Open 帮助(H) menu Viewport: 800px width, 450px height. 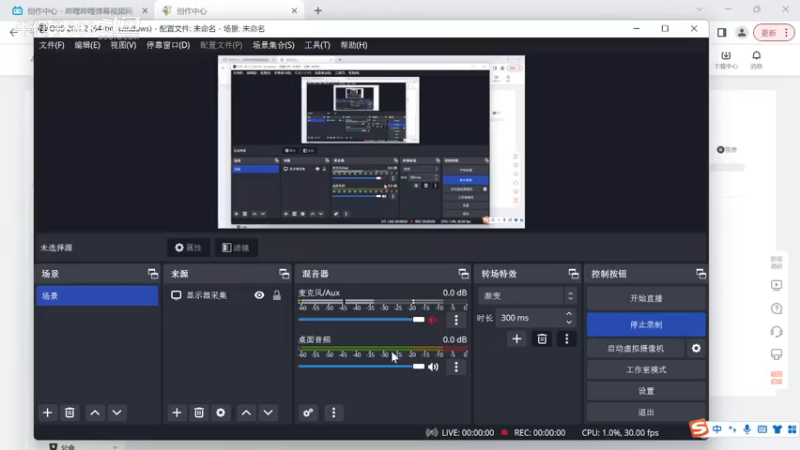[x=354, y=45]
